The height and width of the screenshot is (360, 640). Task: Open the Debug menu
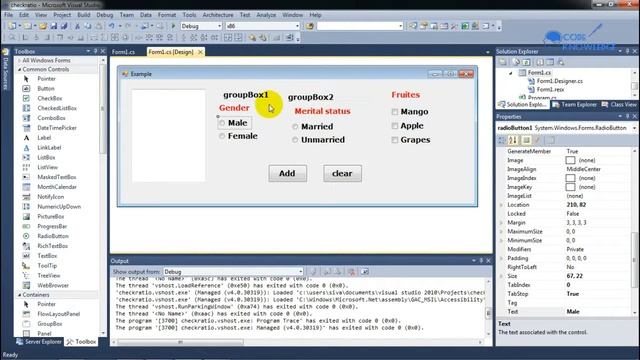(x=105, y=15)
